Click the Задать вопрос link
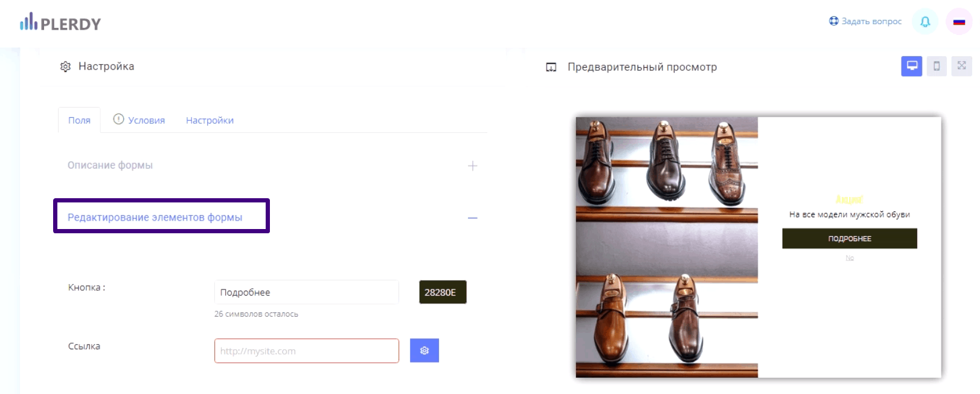 (865, 21)
